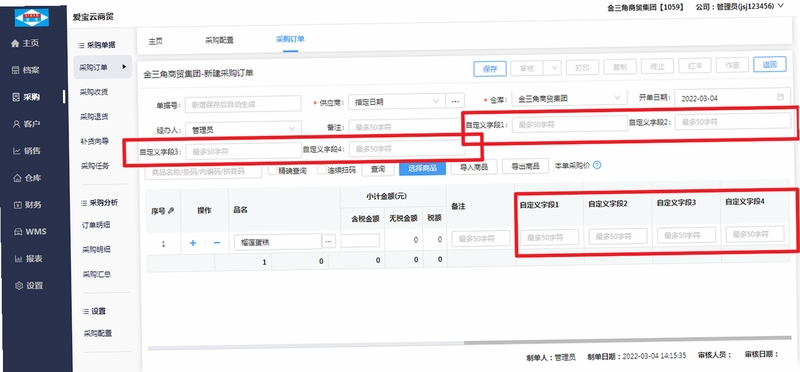Click the pencil icon beside 序号 header
Viewport: 800px width, 372px height.
(x=171, y=210)
